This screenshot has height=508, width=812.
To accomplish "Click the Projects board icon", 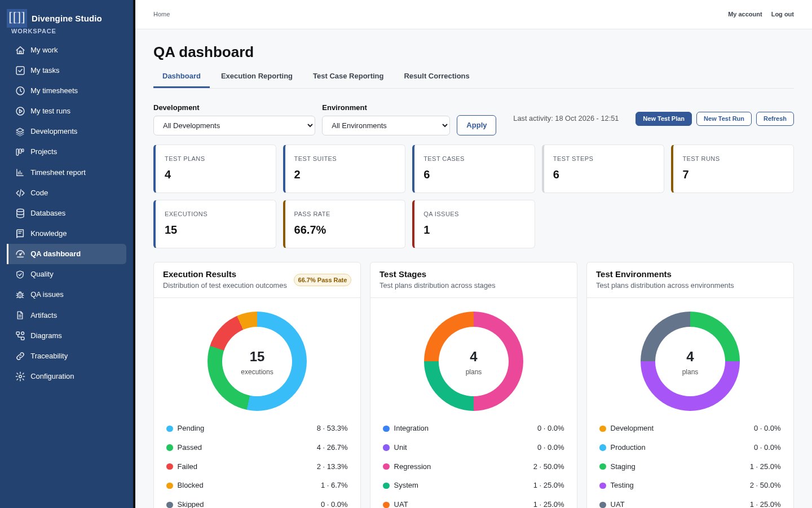I will [20, 152].
